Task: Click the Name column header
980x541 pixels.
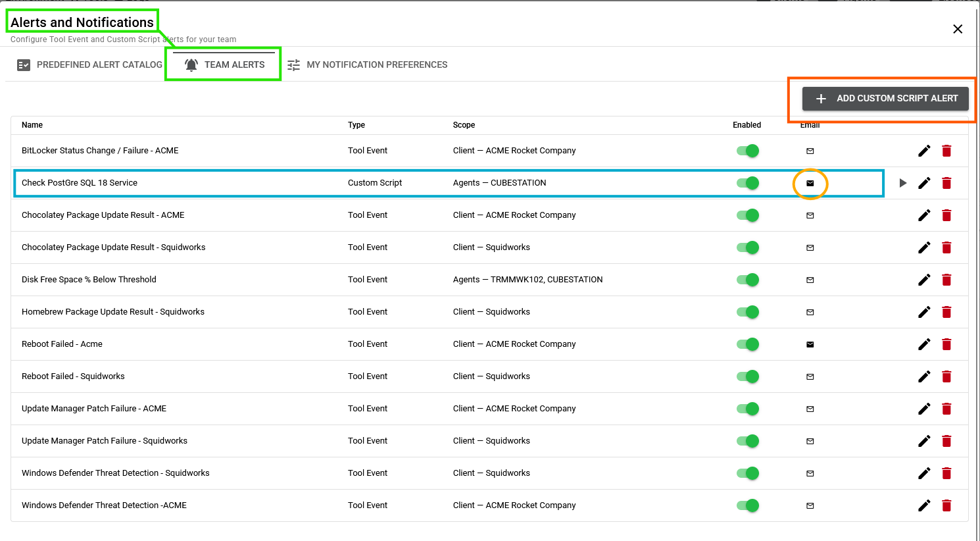Action: (32, 125)
